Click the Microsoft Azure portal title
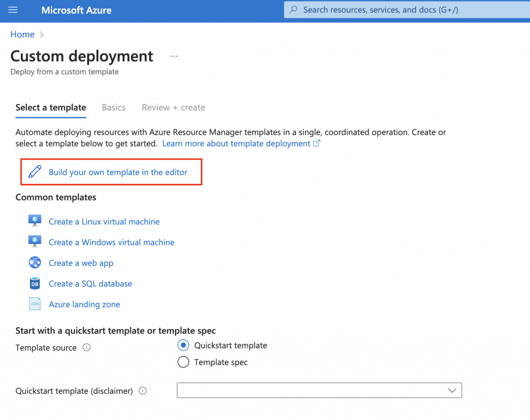 [77, 10]
